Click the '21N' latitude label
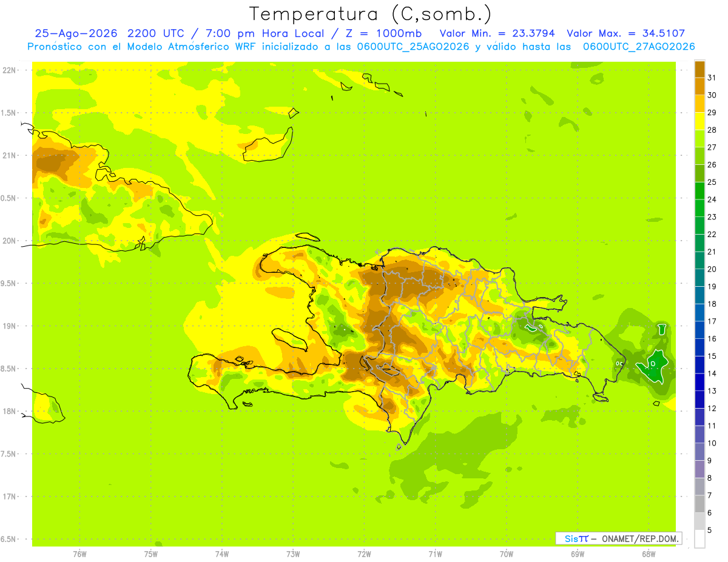 tap(9, 155)
